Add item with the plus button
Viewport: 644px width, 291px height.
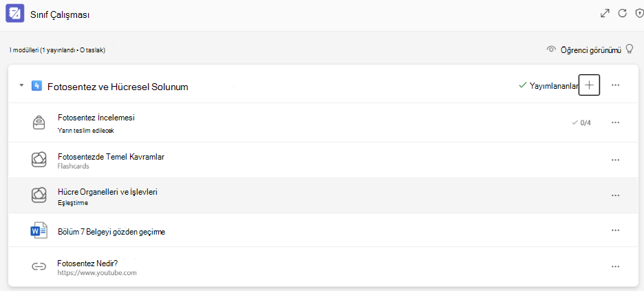coord(589,85)
